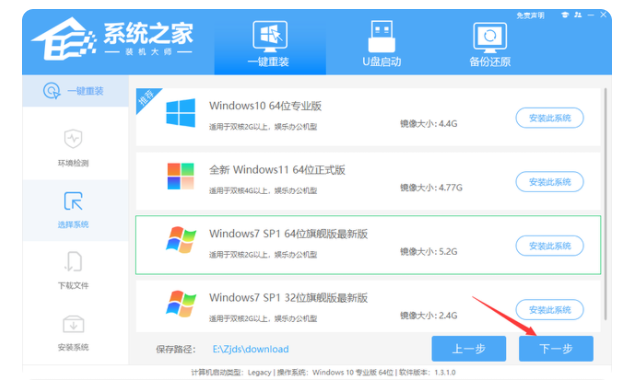Click the 下载文件 step icon
Screen dimensions: 631x392
pyautogui.click(x=73, y=262)
